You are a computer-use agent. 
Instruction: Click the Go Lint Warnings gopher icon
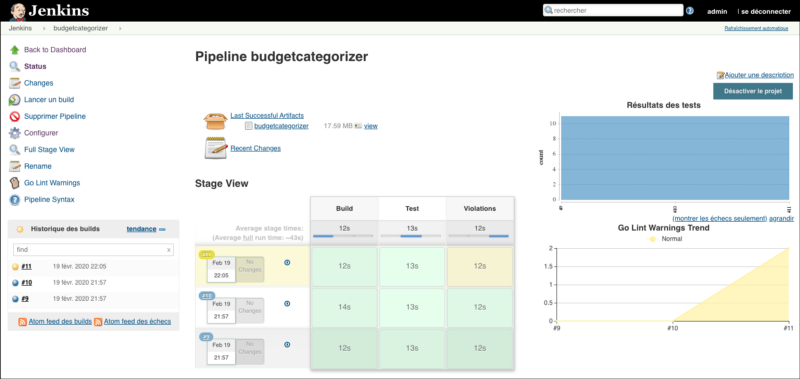[x=15, y=183]
